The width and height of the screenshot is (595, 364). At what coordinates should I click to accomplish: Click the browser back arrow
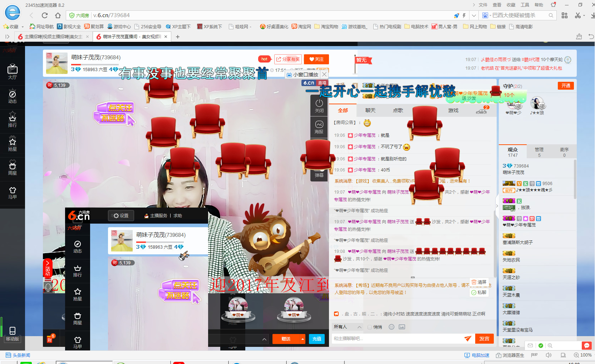(31, 15)
